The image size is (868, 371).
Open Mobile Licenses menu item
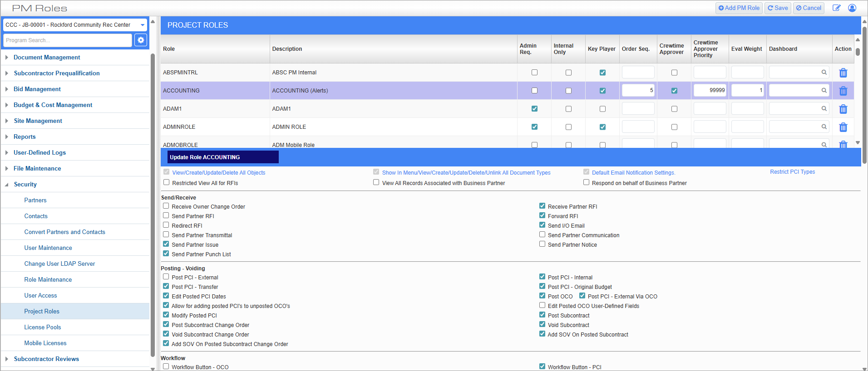pos(45,343)
